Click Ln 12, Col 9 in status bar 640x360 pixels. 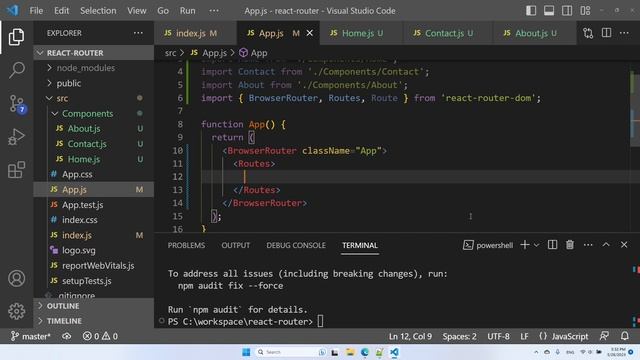[x=410, y=336]
